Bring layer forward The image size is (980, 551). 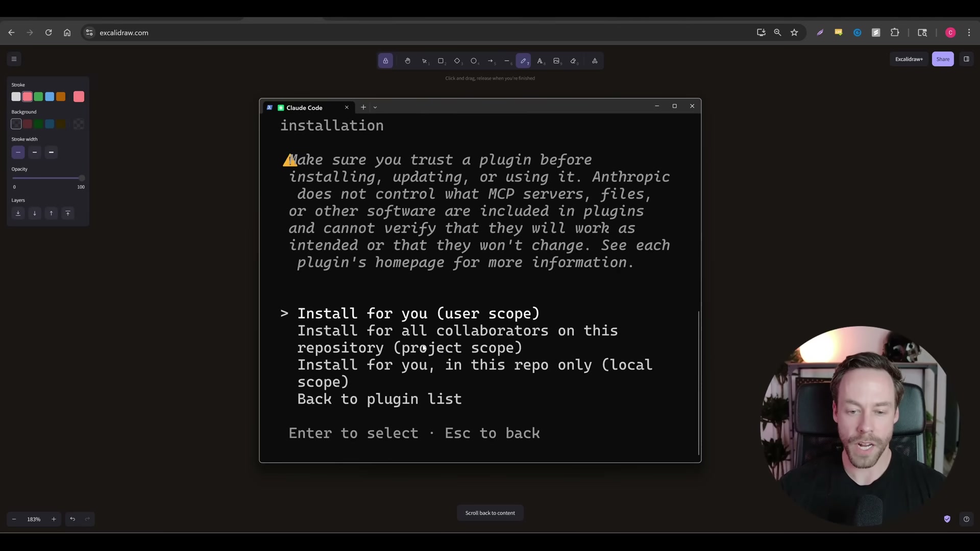click(x=51, y=213)
